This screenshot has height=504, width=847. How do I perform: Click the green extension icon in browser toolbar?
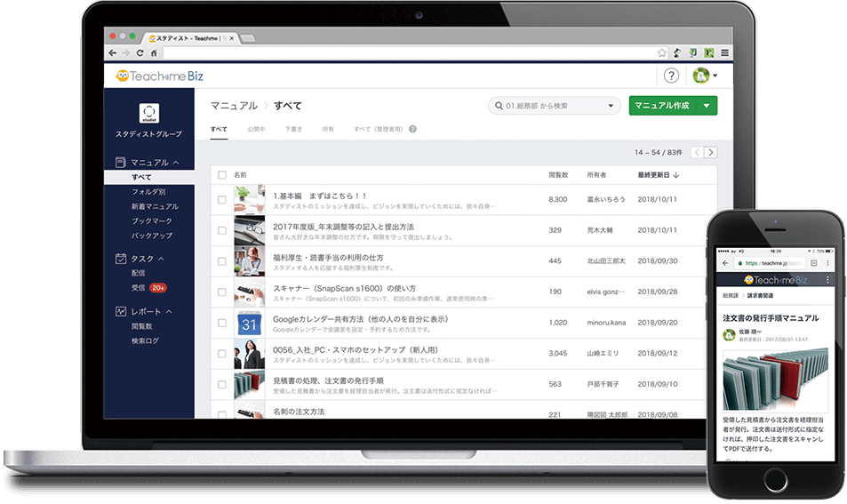tap(709, 53)
